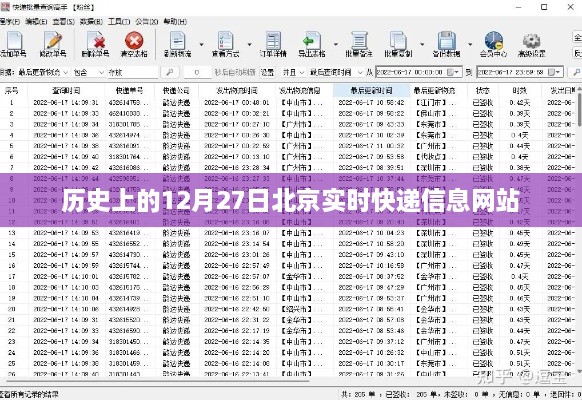
Task: Expand the 包含 condition dropdown
Action: 89,72
